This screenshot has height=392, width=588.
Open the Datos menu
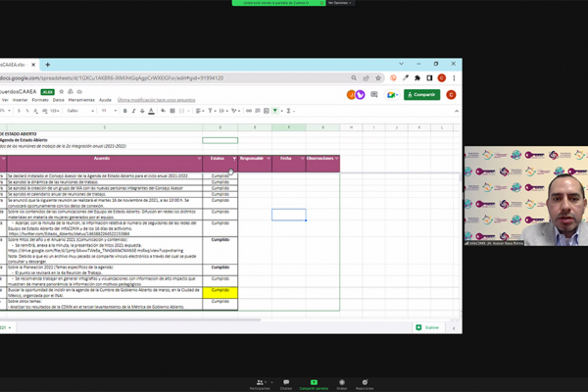(58, 100)
